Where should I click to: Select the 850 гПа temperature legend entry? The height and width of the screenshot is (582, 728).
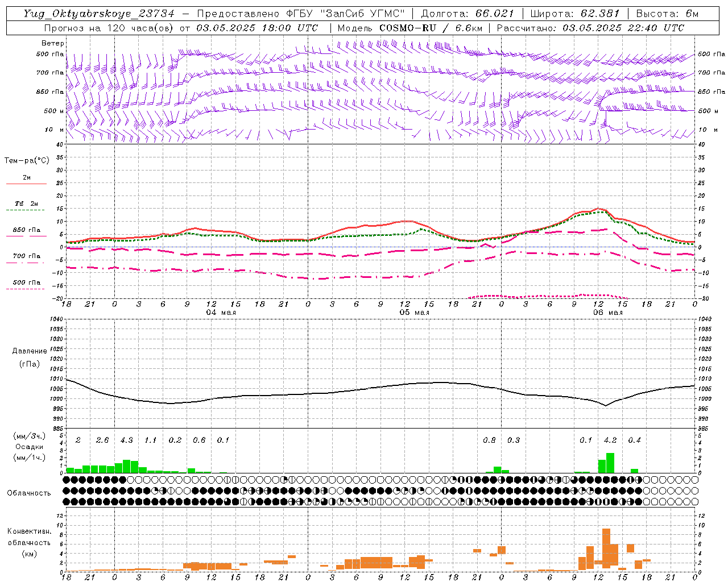(27, 230)
